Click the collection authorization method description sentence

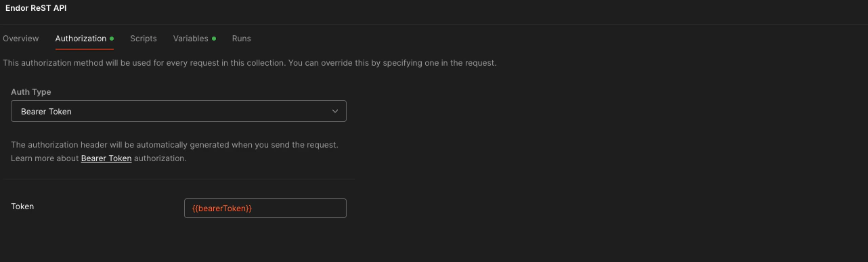point(250,63)
